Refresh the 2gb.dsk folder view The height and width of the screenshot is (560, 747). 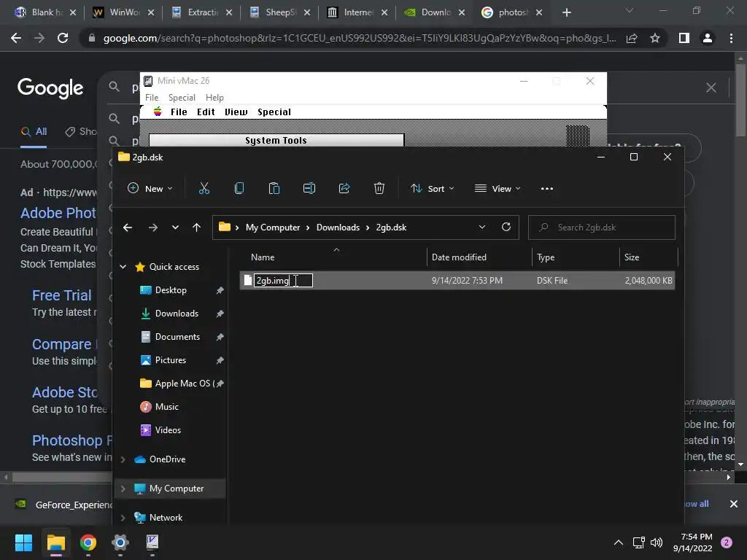506,227
